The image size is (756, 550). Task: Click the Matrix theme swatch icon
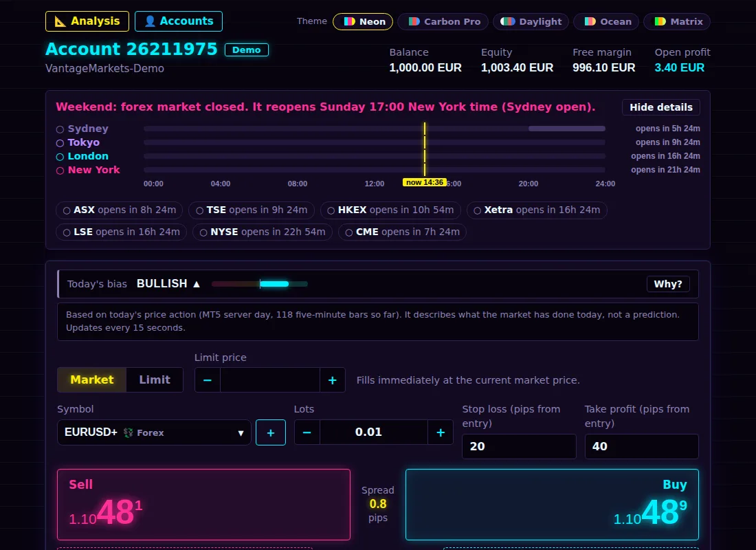click(660, 22)
